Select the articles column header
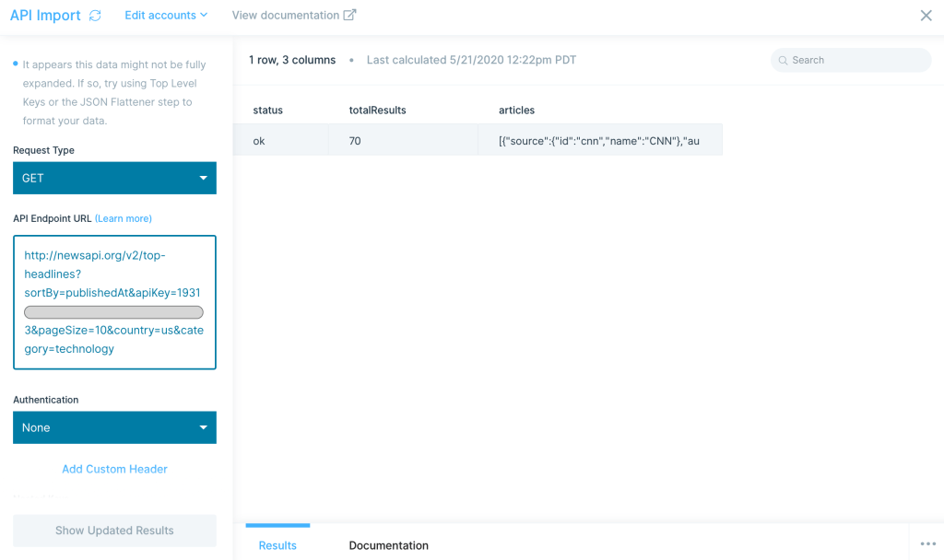Viewport: 944px width, 560px height. coord(516,110)
